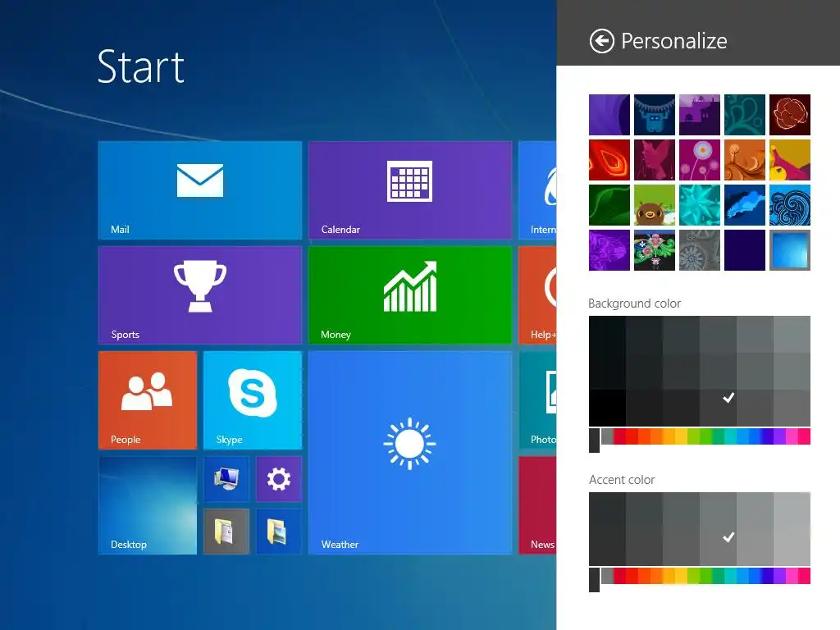This screenshot has width=840, height=630.
Task: Open the red News tile
Action: click(x=537, y=505)
